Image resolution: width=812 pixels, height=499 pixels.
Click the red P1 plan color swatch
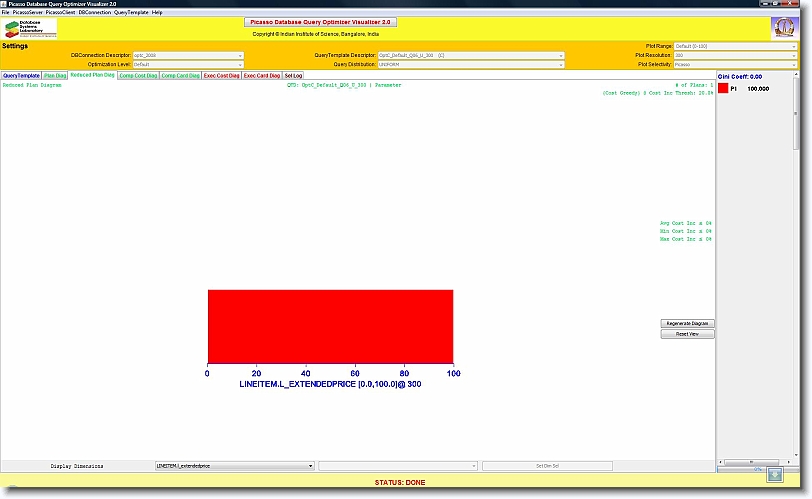coord(723,89)
